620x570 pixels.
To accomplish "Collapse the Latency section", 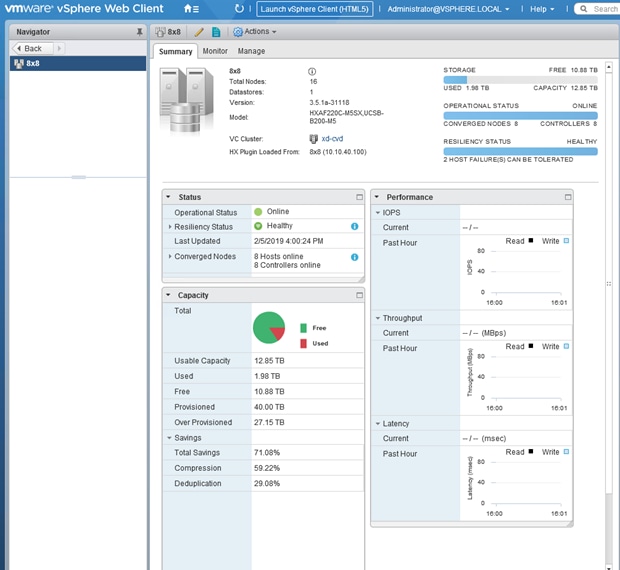I will tap(378, 424).
